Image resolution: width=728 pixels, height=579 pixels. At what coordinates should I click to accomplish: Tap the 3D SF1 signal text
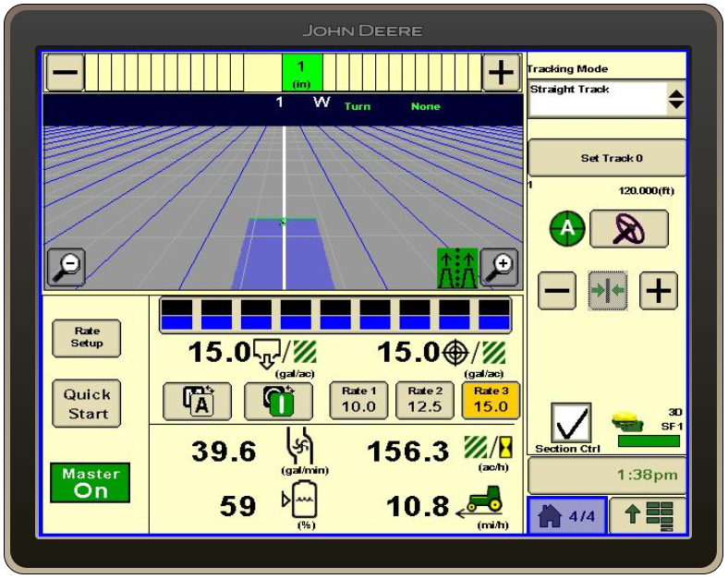pos(672,419)
